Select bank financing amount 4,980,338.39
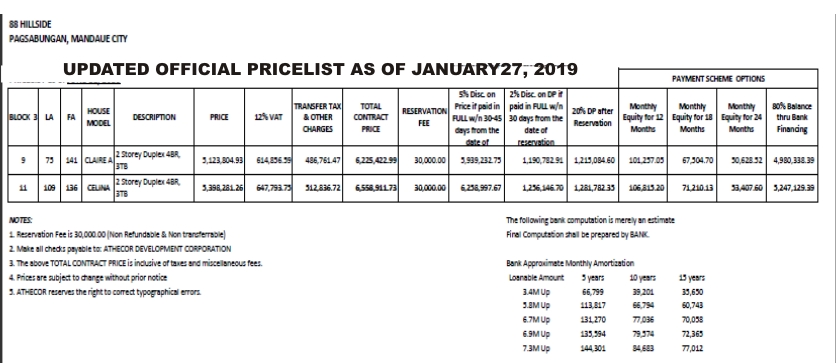 tap(793, 159)
